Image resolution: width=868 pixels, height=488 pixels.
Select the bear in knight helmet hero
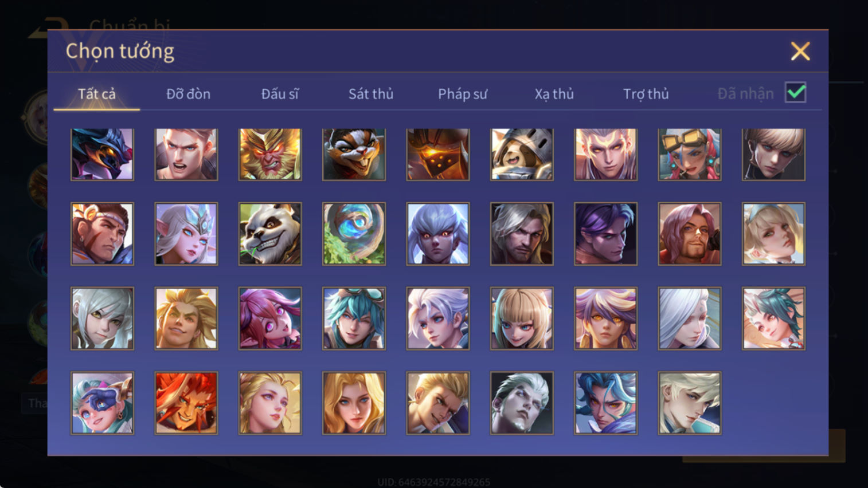click(522, 154)
